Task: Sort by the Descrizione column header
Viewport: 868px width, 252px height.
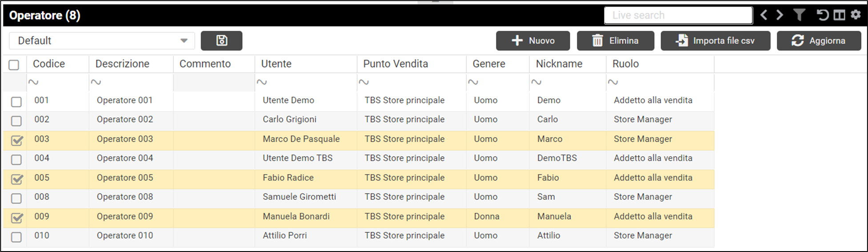Action: (122, 64)
